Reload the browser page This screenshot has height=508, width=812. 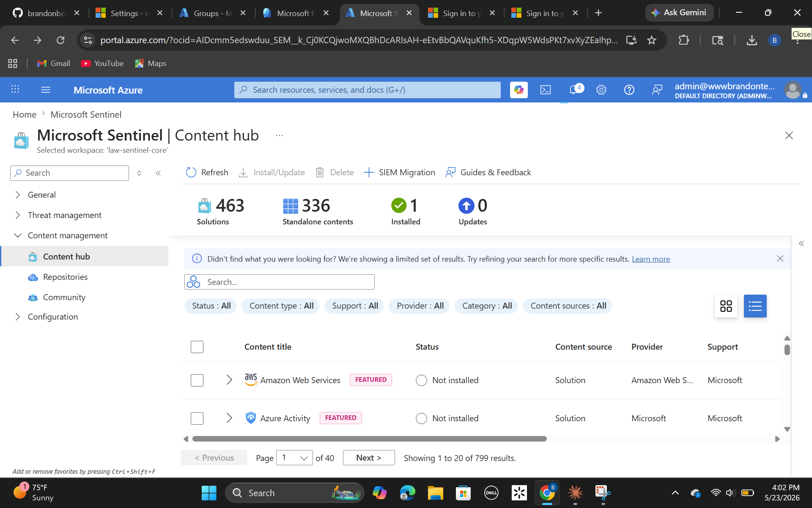(60, 40)
